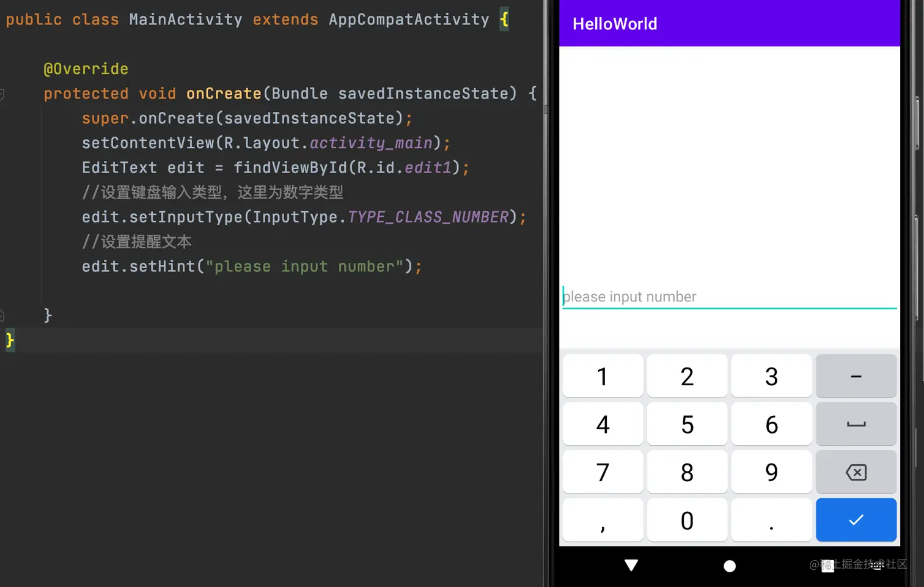Tap the blue checkmark done key
This screenshot has height=587, width=924.
(x=856, y=520)
